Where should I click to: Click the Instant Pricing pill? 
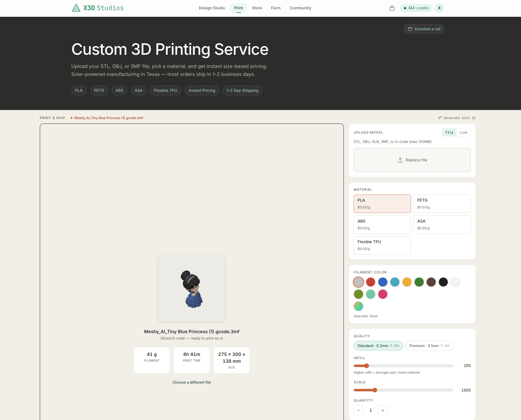tap(202, 90)
